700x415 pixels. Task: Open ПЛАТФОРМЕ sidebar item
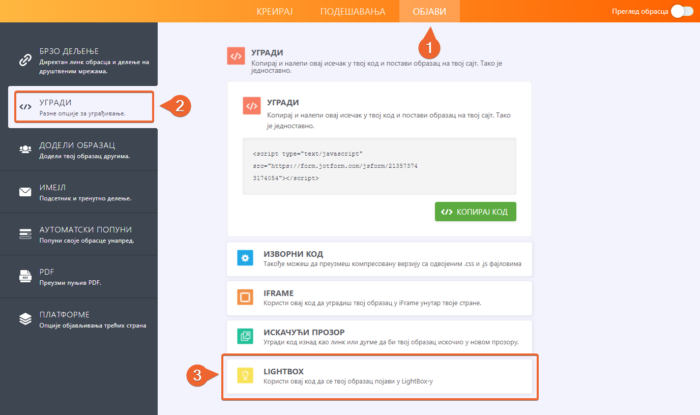(x=79, y=319)
